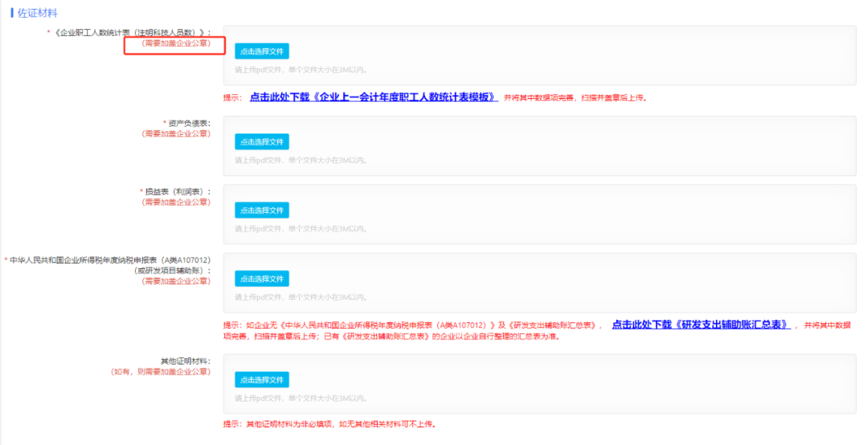Click tip text 扫描并盖章后上传 after template link

(x=575, y=98)
